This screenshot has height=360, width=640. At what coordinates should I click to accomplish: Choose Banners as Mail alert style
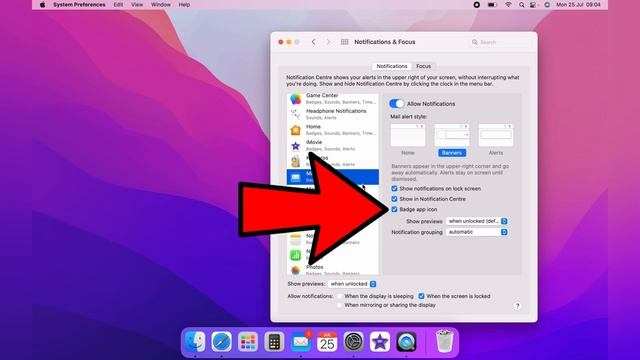[452, 140]
